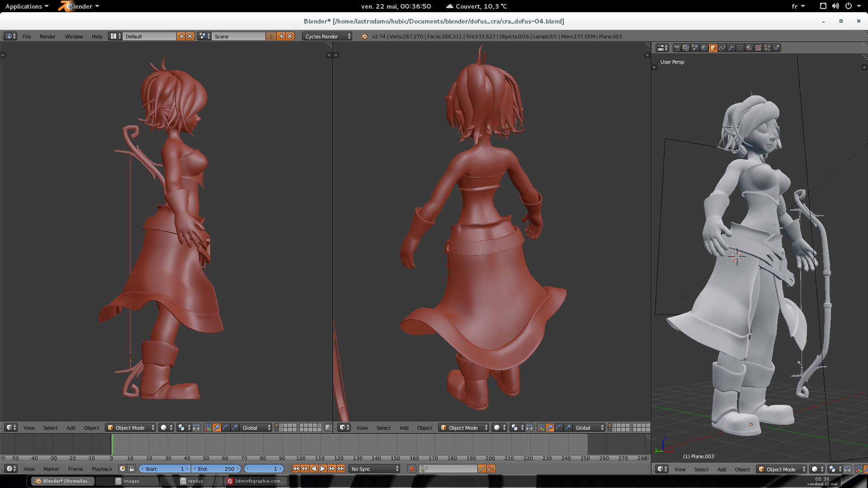This screenshot has height=488, width=868.
Task: Click the Blender logo icon in the info header
Action: point(364,37)
